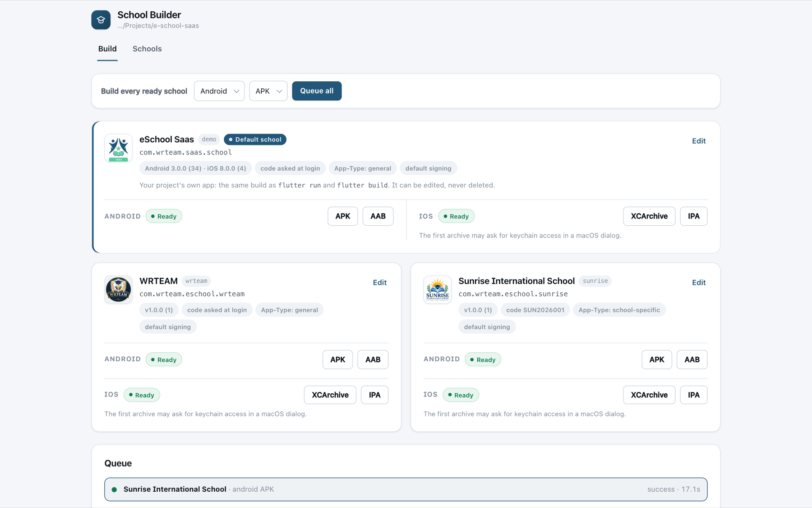The width and height of the screenshot is (812, 508).
Task: Open the Android platform dropdown
Action: 219,91
